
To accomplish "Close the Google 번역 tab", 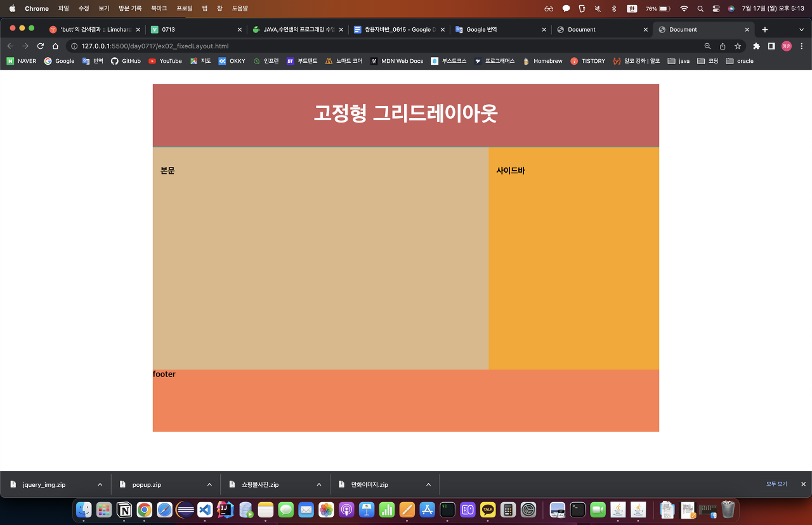I will (544, 29).
